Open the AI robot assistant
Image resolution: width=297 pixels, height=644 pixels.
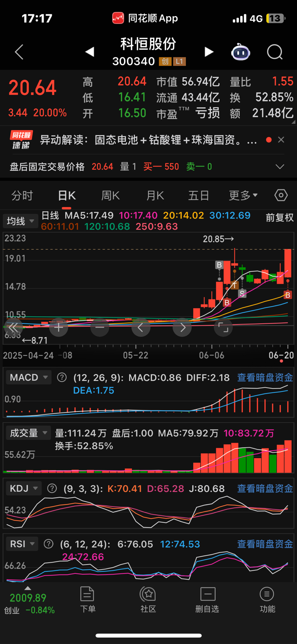pos(241,52)
